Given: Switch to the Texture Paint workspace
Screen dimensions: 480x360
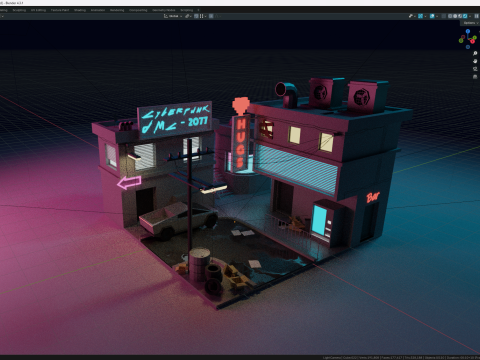Looking at the screenshot, I should point(60,10).
